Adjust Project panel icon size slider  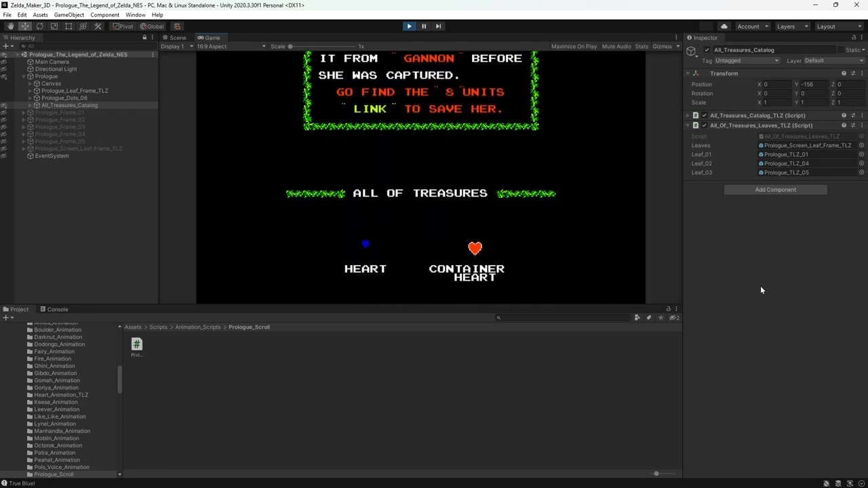point(656,474)
